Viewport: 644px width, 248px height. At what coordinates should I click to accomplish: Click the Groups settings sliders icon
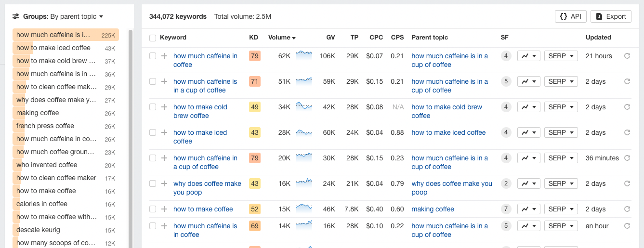click(16, 16)
